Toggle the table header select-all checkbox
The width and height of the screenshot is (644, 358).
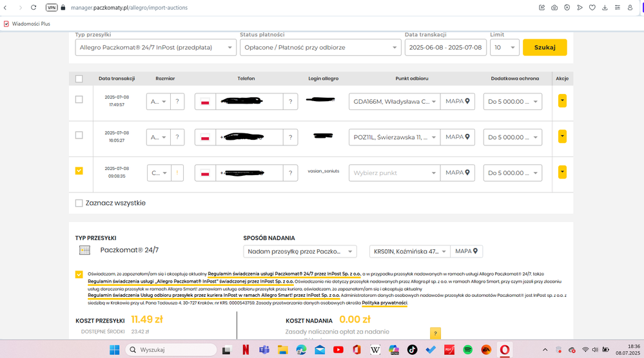[79, 79]
